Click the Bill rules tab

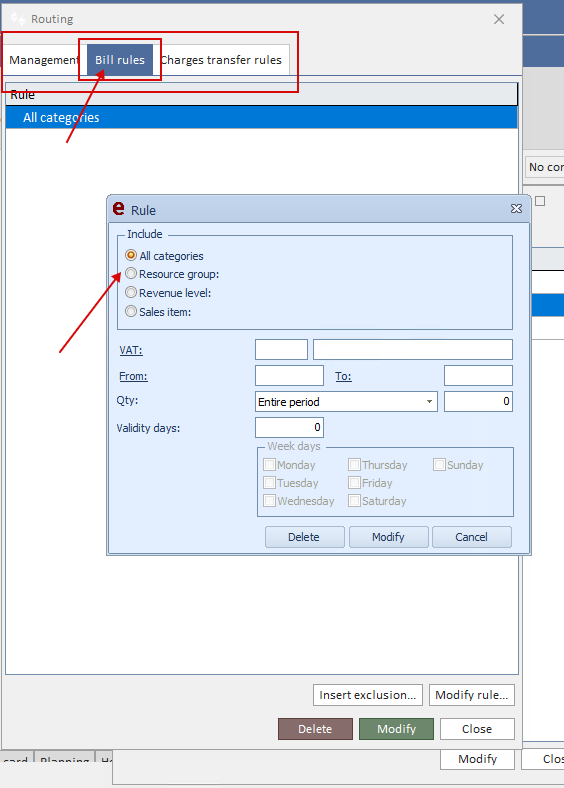pos(120,60)
